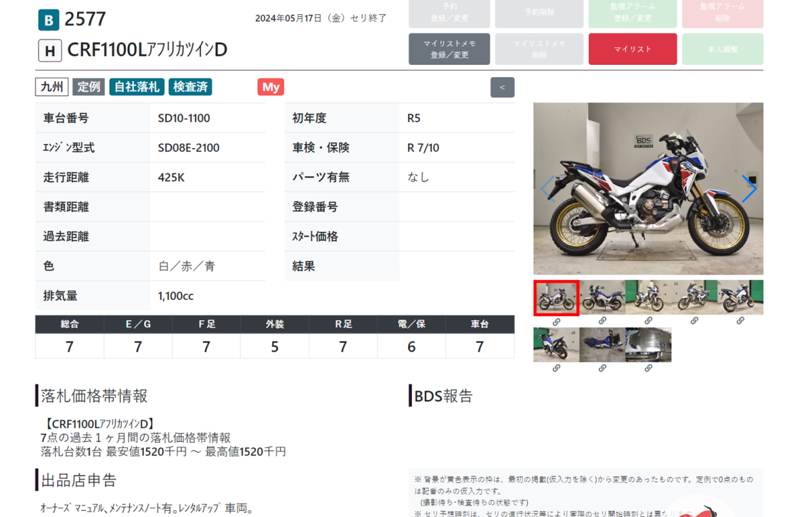Click engine model SD08E-2100
812x517 pixels.
point(189,148)
